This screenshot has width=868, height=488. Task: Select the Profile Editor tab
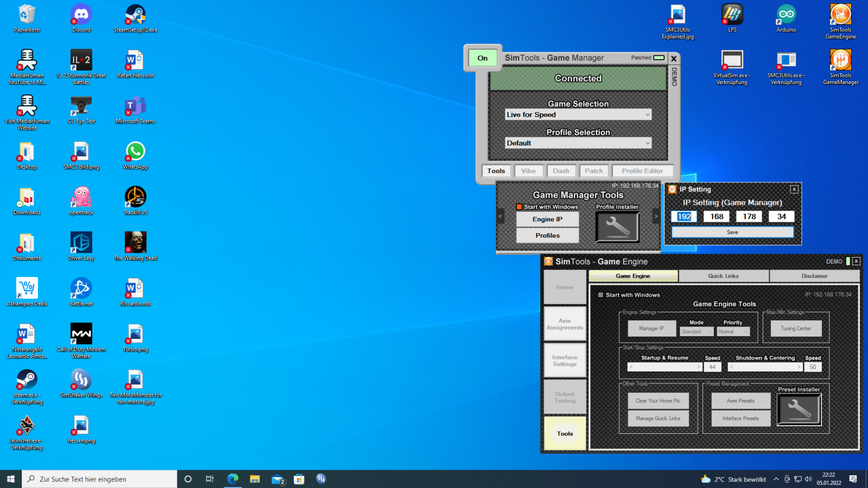click(x=642, y=171)
